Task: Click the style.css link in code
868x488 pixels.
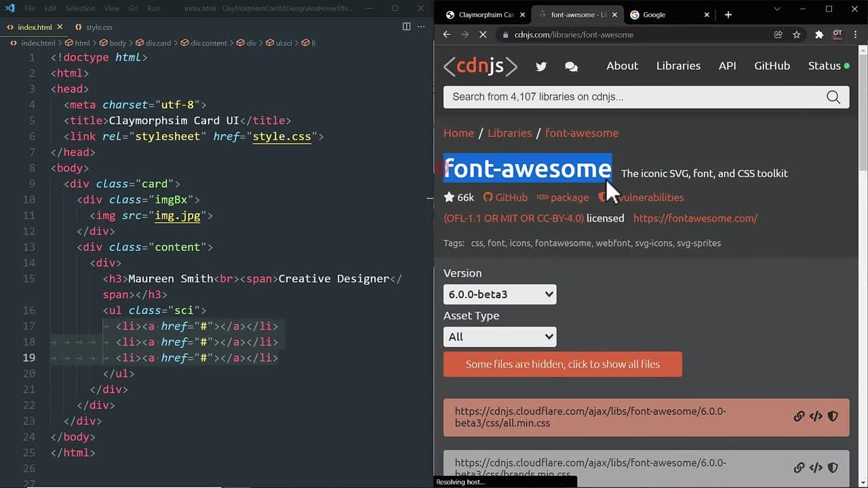Action: (281, 136)
